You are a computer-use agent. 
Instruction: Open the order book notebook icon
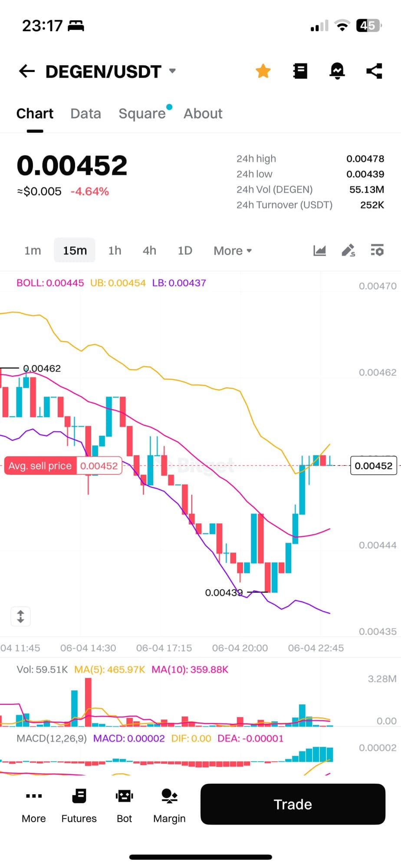[300, 71]
